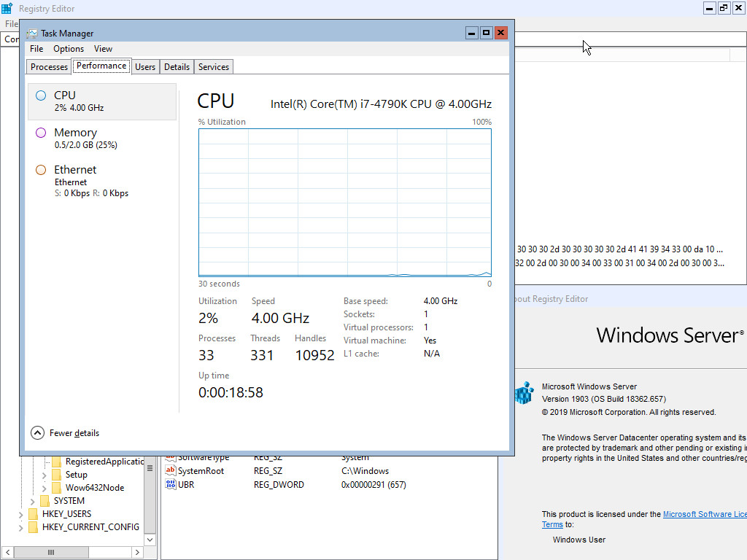Close the Registry Editor window
This screenshot has width=747, height=560.
tap(738, 8)
